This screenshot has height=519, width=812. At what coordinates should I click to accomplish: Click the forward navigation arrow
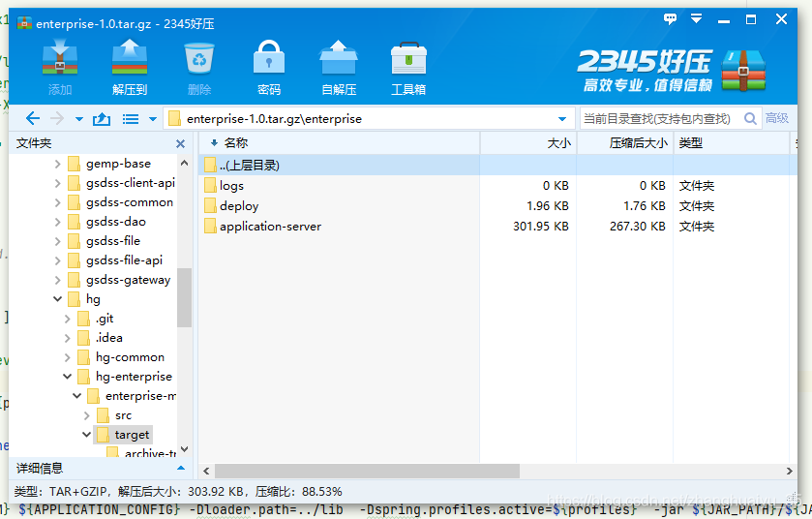click(56, 118)
